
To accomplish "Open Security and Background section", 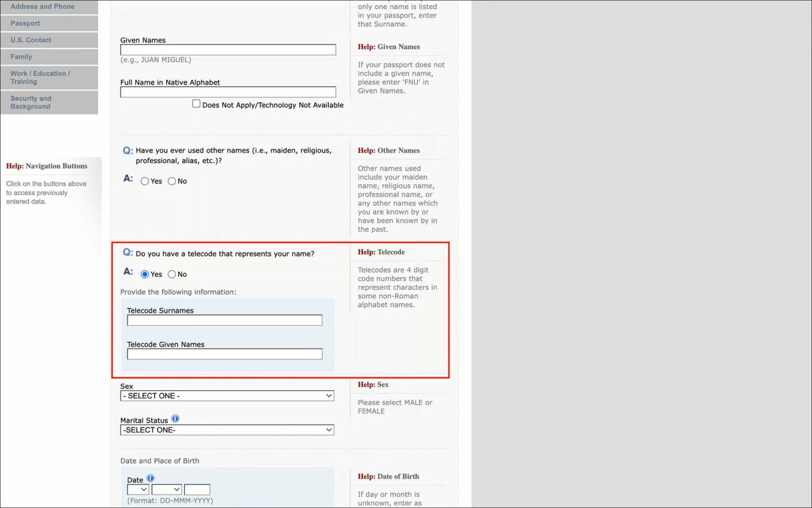I will pyautogui.click(x=49, y=102).
